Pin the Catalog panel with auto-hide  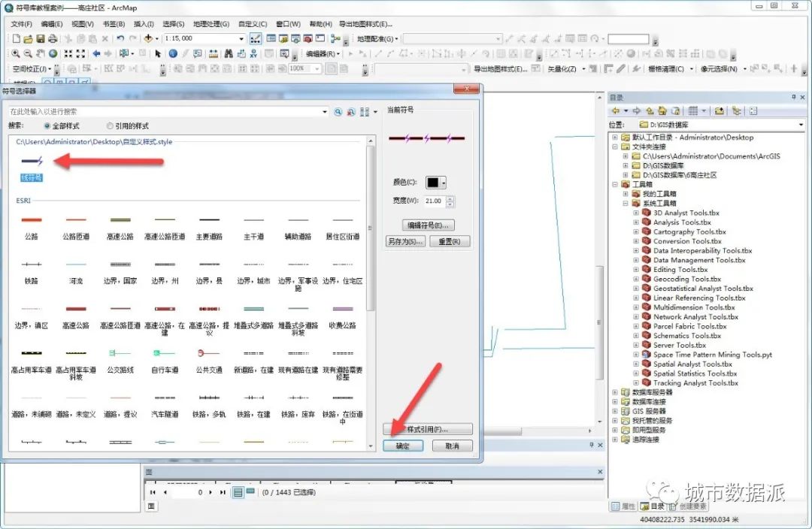793,98
